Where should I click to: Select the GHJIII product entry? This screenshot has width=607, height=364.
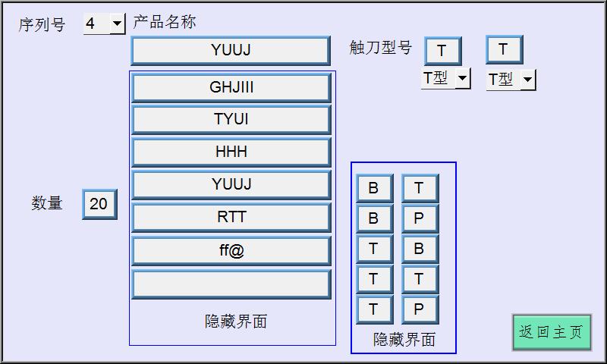click(x=231, y=87)
